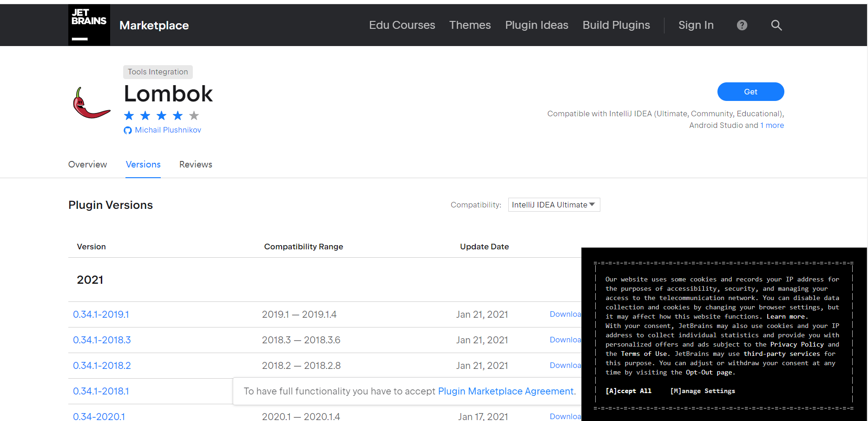Click Manage Settings in cookie notice

point(703,391)
